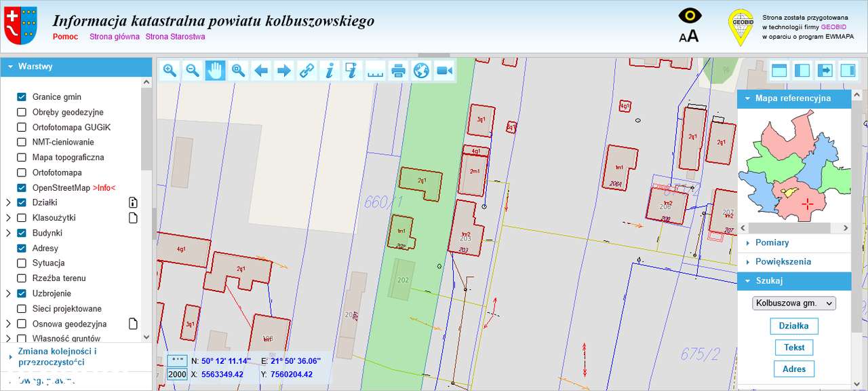Expand the Pomiary panel
This screenshot has height=391, width=868.
point(794,243)
